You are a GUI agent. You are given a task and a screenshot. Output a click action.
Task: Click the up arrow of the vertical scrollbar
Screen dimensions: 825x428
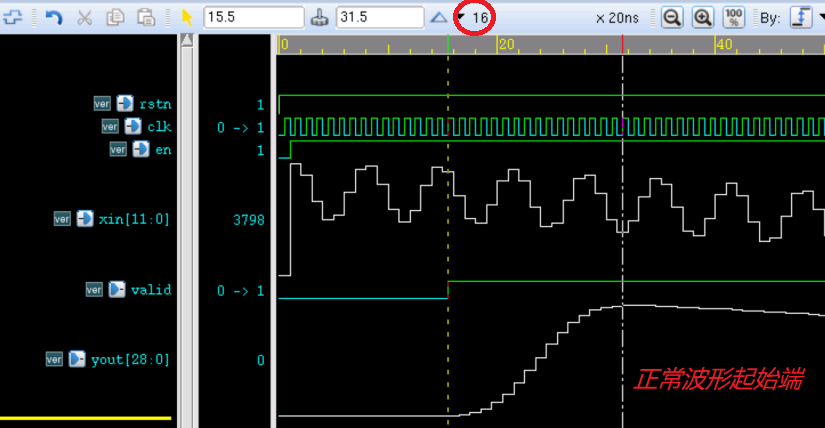tap(186, 41)
